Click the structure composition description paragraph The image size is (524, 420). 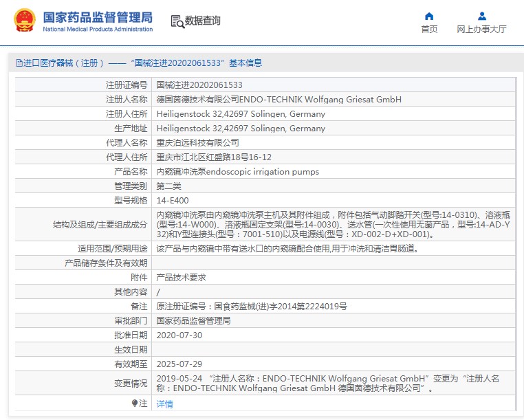[x=334, y=224]
